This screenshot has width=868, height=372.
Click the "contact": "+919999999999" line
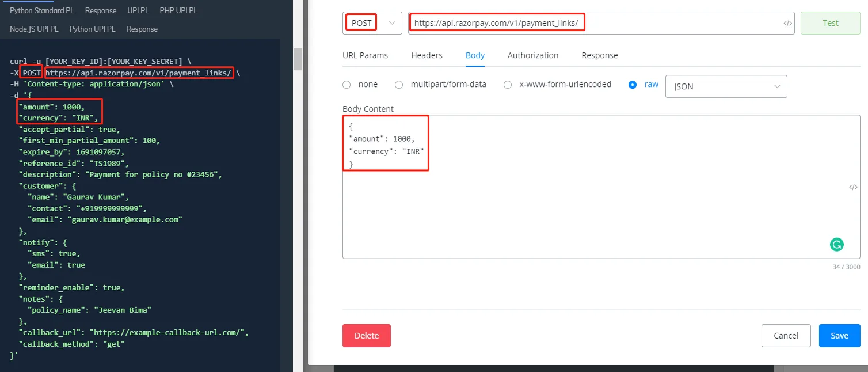click(x=87, y=208)
